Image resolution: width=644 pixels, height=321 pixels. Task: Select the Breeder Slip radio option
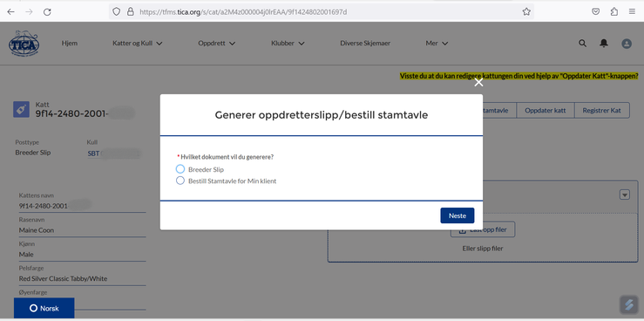[180, 169]
